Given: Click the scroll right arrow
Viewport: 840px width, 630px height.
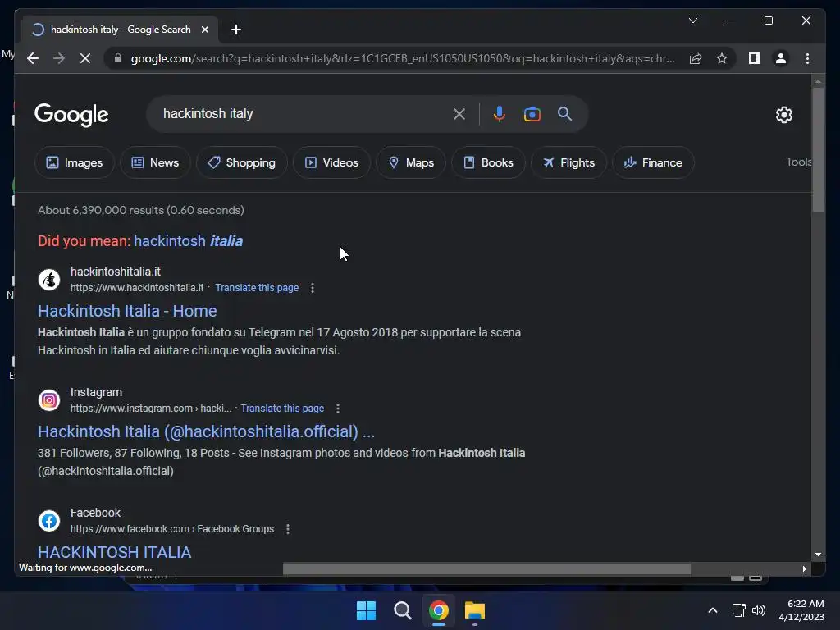Looking at the screenshot, I should click(804, 569).
